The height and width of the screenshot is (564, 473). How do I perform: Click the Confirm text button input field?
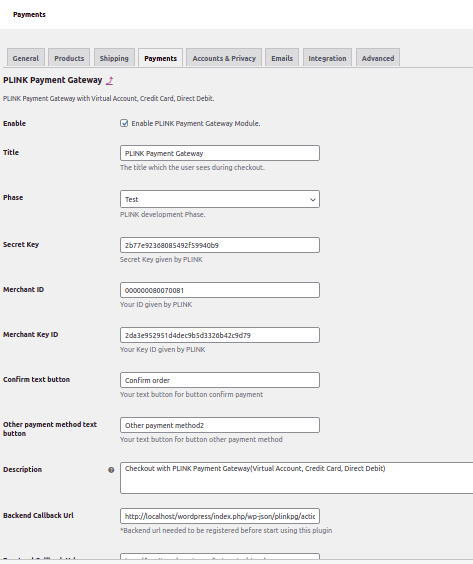pyautogui.click(x=220, y=380)
